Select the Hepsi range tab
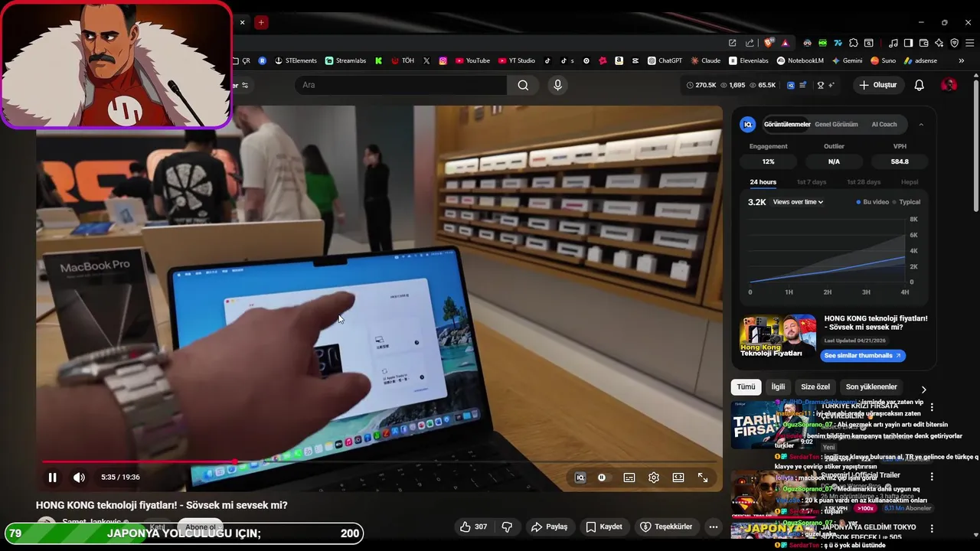Viewport: 980px width, 551px height. pyautogui.click(x=910, y=182)
